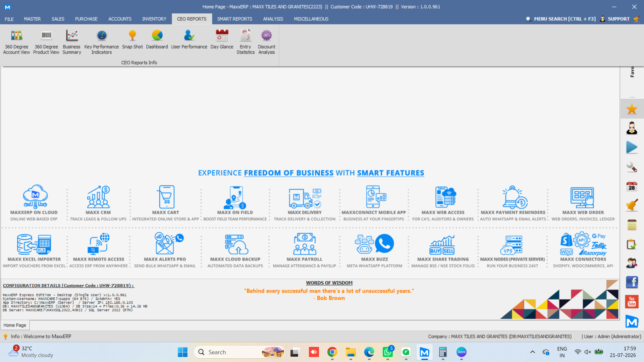Click the Maxx Remote Access icon
Viewport: 644px width, 362px height.
[x=99, y=244]
